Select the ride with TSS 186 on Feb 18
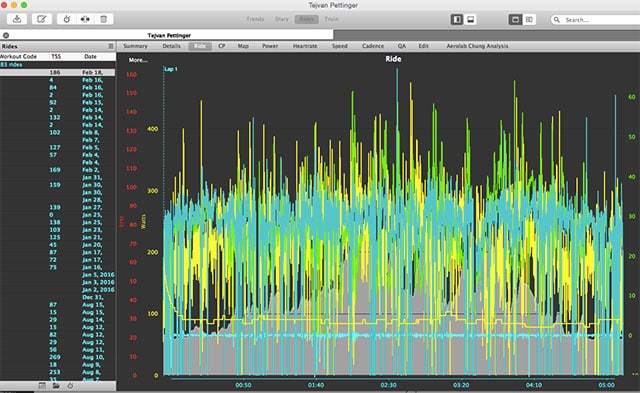The height and width of the screenshot is (393, 640). coord(58,72)
